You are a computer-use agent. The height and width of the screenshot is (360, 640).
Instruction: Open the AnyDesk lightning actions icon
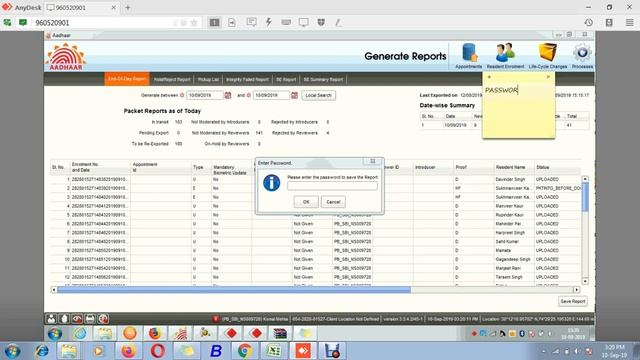(269, 22)
